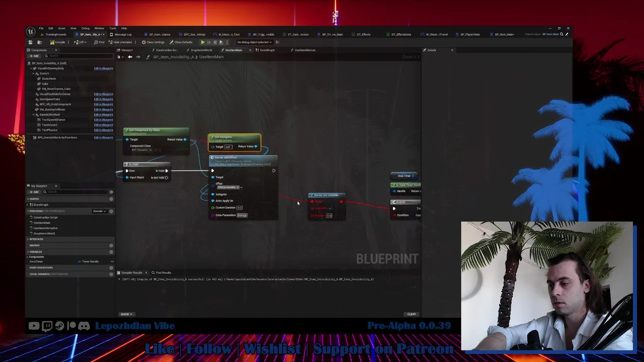Click the CLEAR button in compiler results
Viewport: 644px width, 362px height.
click(x=412, y=314)
